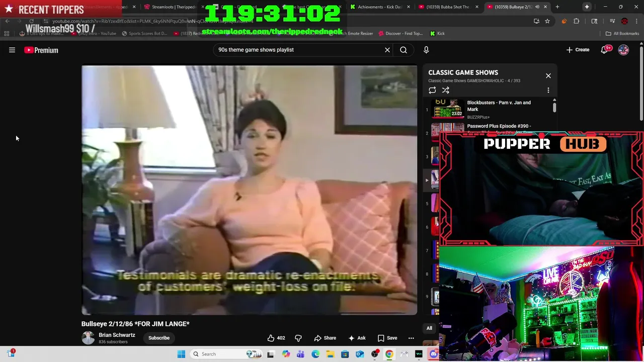Screen dimensions: 644x362
Task: Like the Bullseye video
Action: click(276, 338)
